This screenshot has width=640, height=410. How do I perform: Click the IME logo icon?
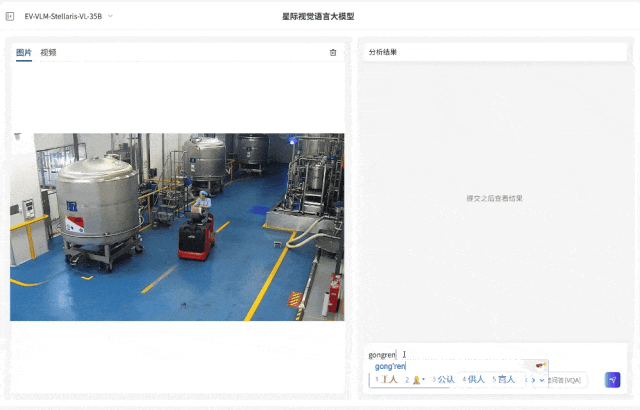(x=540, y=365)
